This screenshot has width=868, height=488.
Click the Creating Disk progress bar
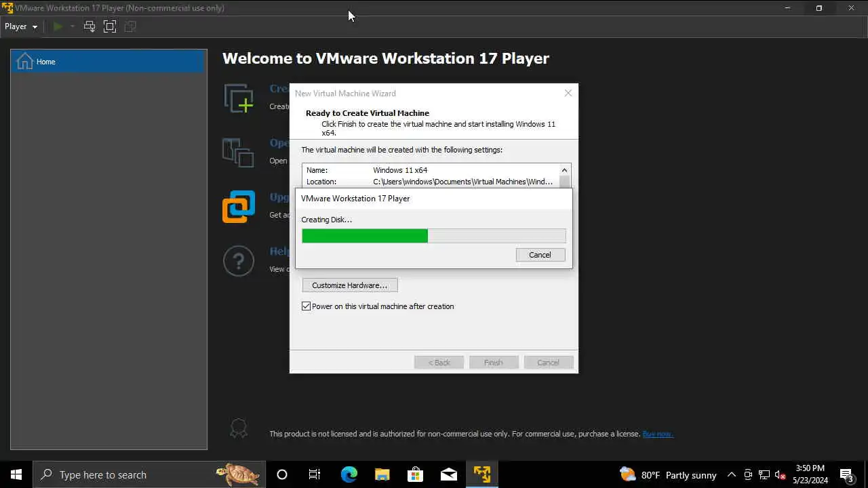434,236
